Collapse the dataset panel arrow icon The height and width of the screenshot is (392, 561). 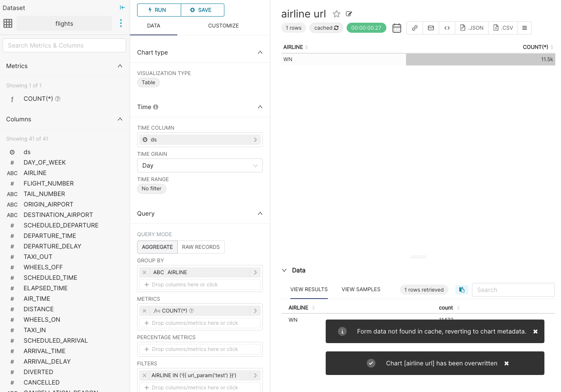point(122,7)
